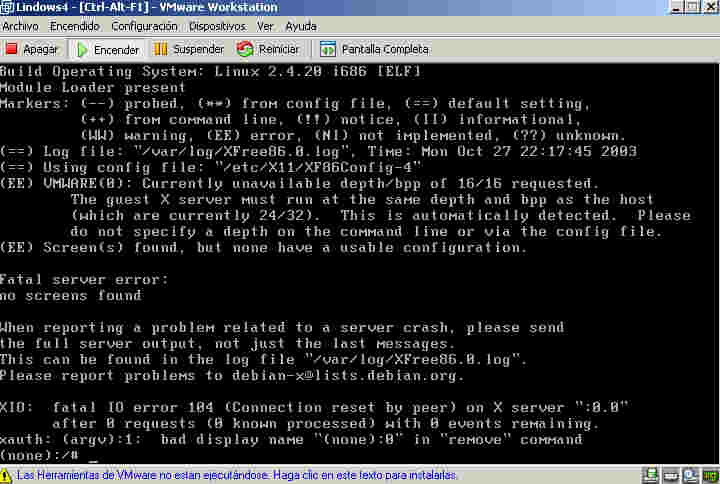720x484 pixels.
Task: Maximize the VMware Workstation window
Action: coord(693,7)
